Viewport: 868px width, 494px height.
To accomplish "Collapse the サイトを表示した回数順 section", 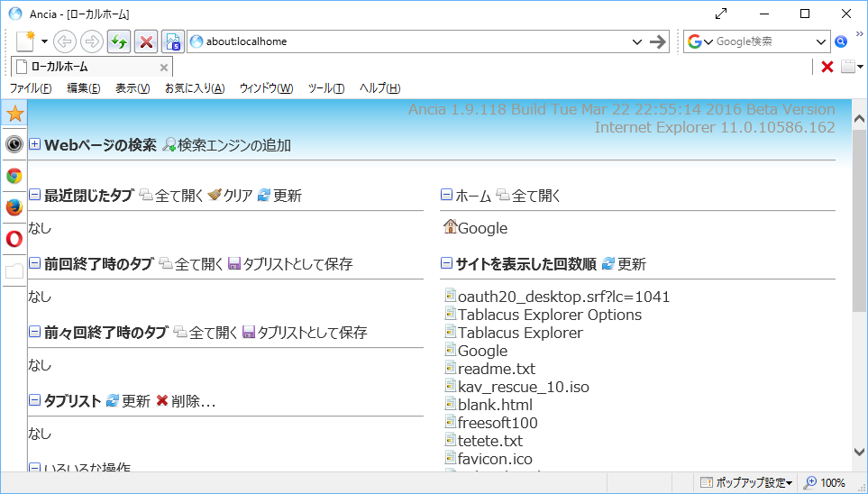I will [x=446, y=263].
